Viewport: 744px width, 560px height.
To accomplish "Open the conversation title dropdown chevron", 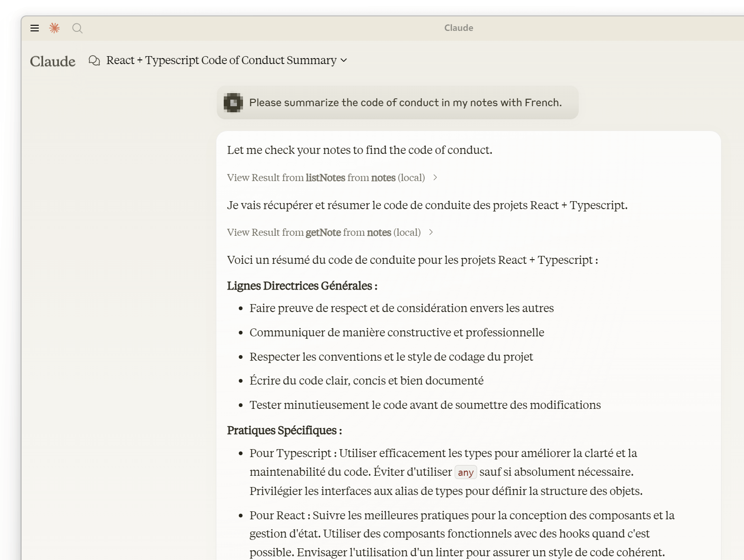I will point(344,60).
